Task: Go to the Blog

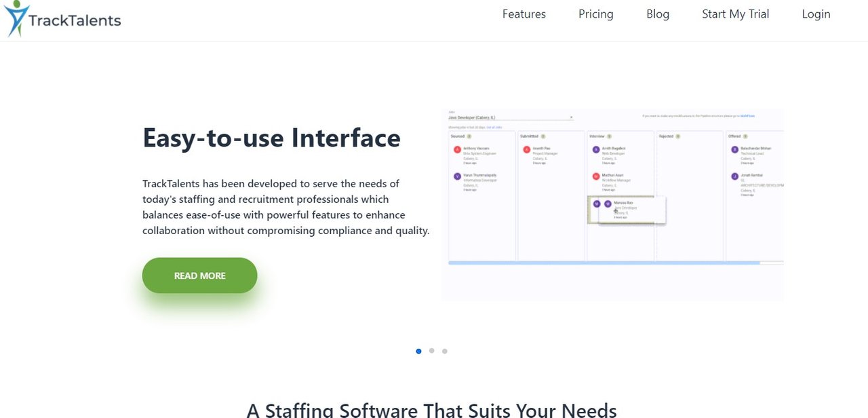Action: pyautogui.click(x=657, y=14)
